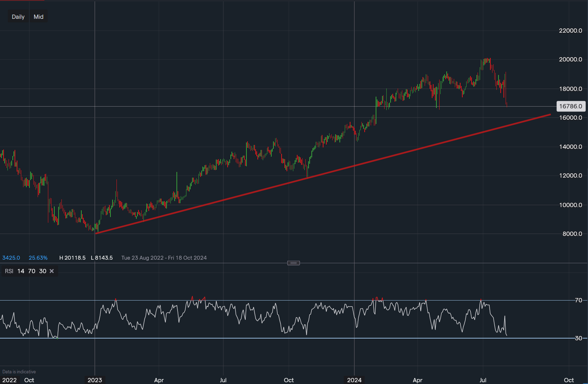Toggle the Mid price view

(x=38, y=16)
